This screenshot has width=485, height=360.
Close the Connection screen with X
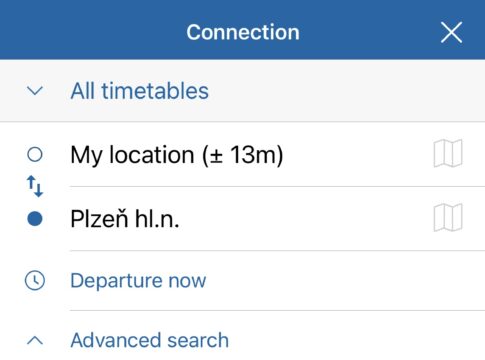coord(451,32)
